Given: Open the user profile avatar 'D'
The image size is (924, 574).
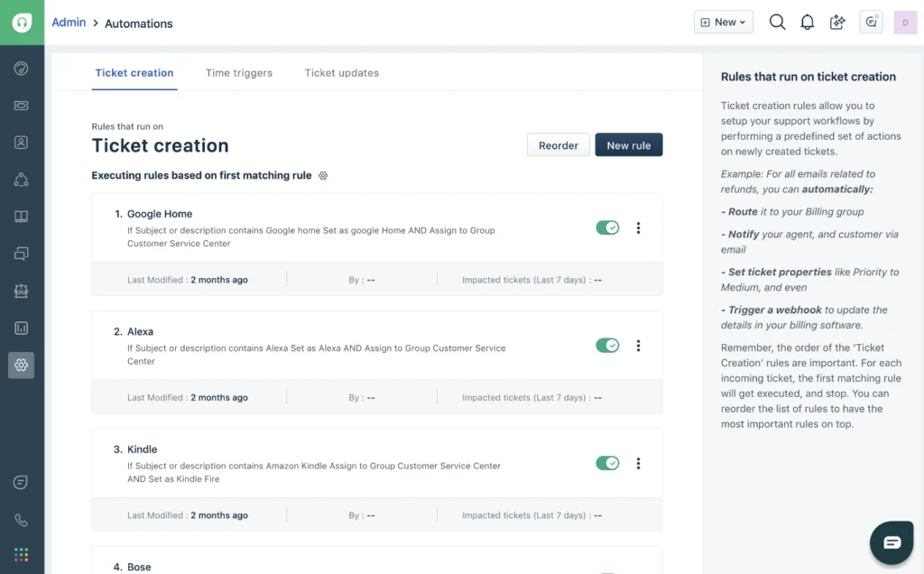Looking at the screenshot, I should [905, 23].
